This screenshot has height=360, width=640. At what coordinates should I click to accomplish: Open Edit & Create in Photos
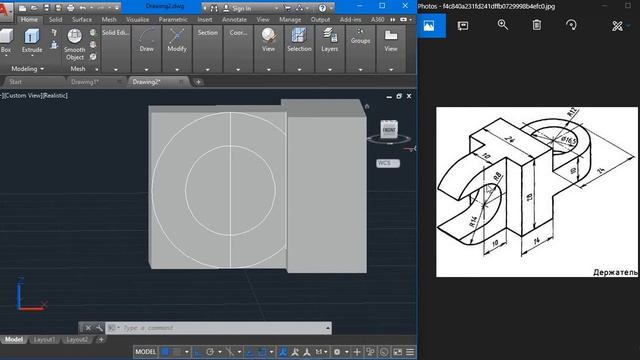coord(618,26)
